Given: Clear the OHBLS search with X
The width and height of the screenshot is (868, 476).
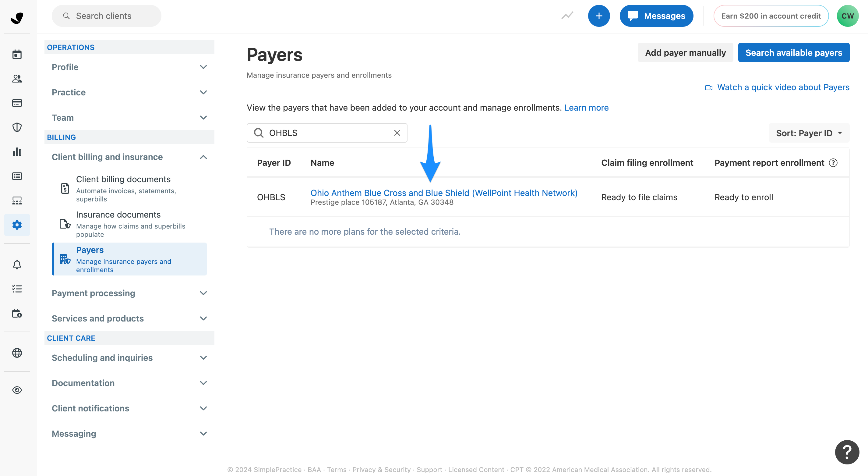Looking at the screenshot, I should pos(397,133).
